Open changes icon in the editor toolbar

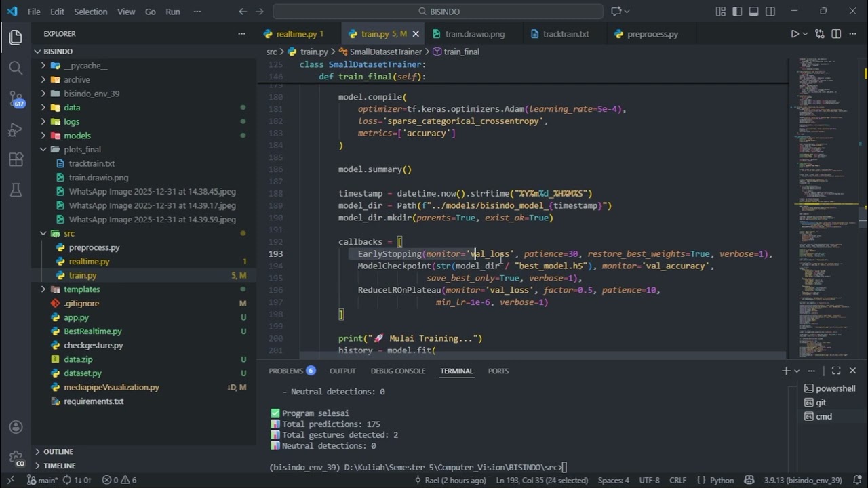point(819,34)
